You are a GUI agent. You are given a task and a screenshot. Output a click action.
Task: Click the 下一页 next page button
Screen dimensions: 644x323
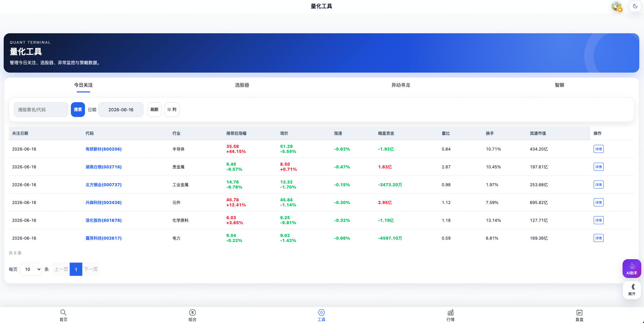[x=91, y=269]
